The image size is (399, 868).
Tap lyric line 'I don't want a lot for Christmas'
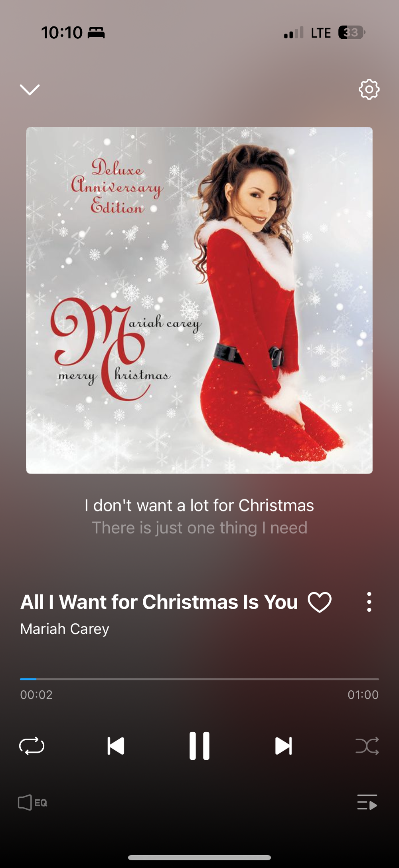[199, 505]
